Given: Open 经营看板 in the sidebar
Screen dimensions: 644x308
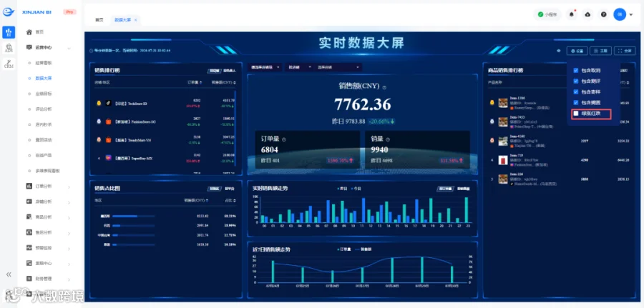Looking at the screenshot, I should coord(44,63).
